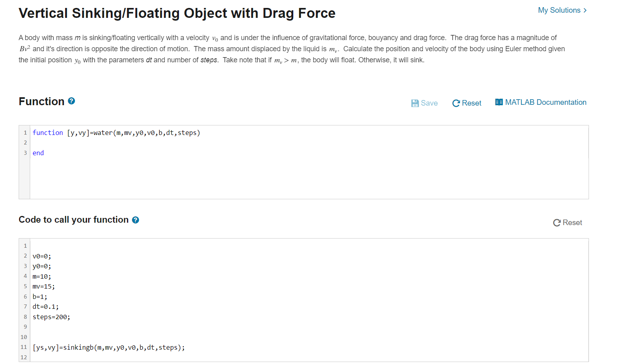Click line 1 of the function editor
635x364 pixels.
[x=116, y=133]
